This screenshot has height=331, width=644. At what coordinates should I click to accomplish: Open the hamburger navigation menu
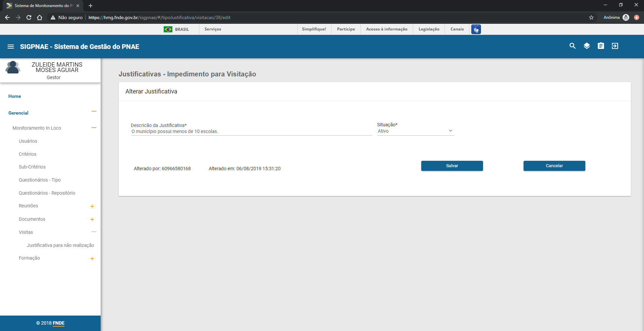[11, 47]
